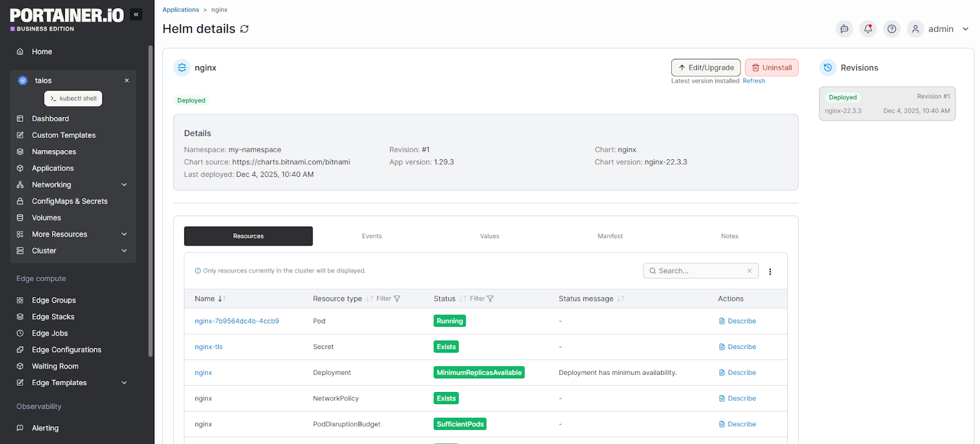The image size is (980, 444).
Task: Click the Portainer.io logo
Action: (x=67, y=20)
